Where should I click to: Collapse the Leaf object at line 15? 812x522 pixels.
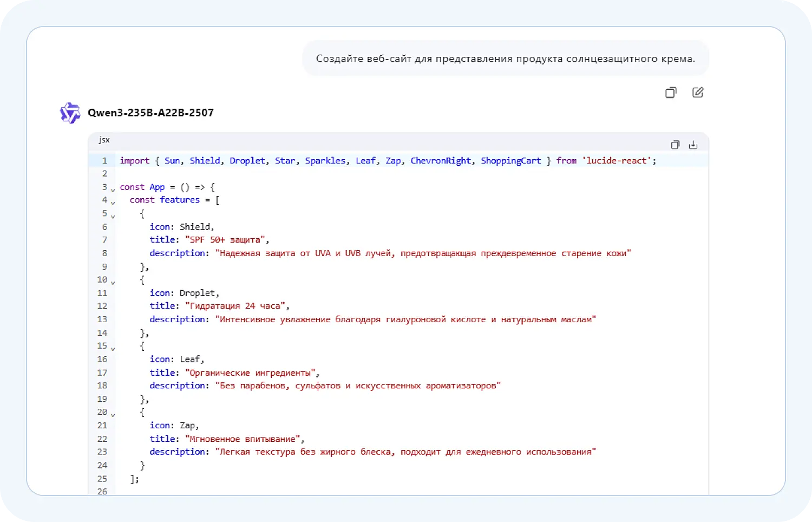pos(113,349)
